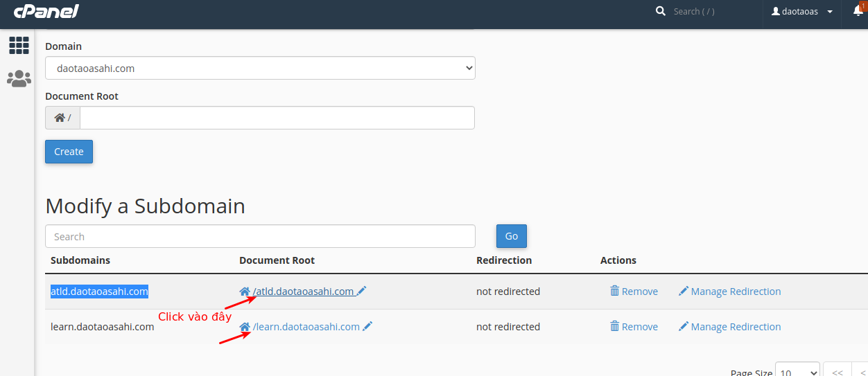
Task: Click the Subdomains column header
Action: 80,260
